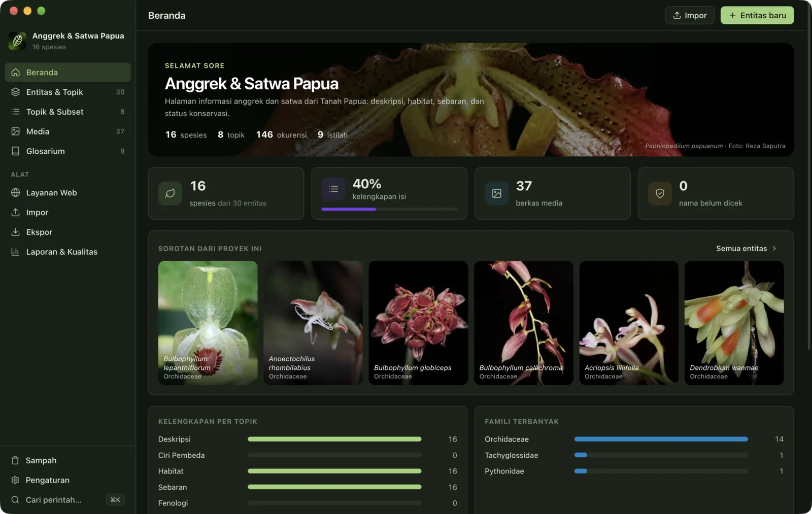Screen dimensions: 812x514
Task: Open the Ekspor download icon
Action: point(16,232)
